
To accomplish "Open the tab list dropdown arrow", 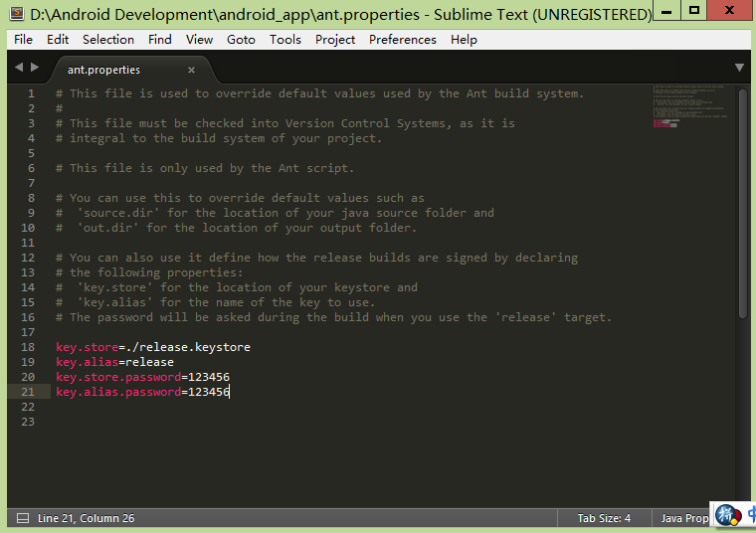I will tap(739, 68).
